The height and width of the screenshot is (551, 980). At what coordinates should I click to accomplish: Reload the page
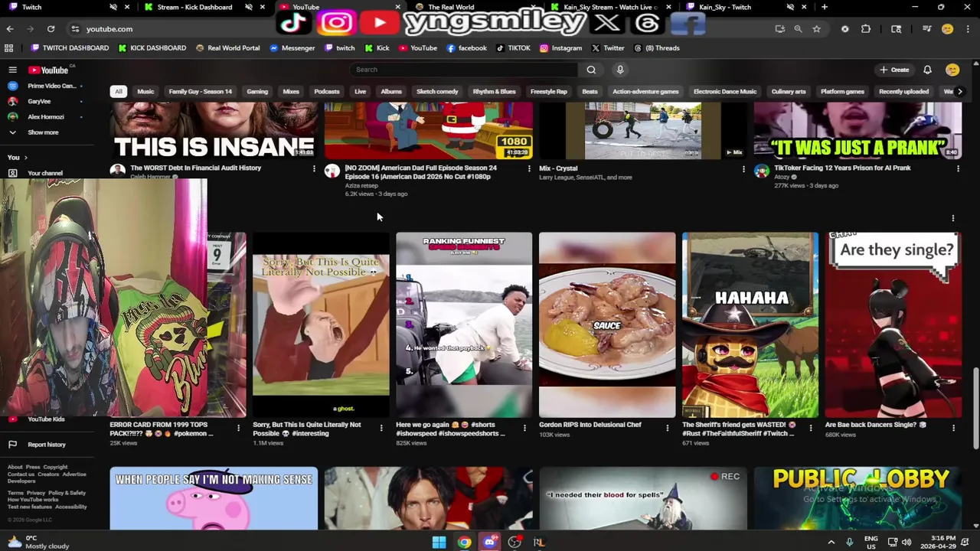click(x=51, y=29)
